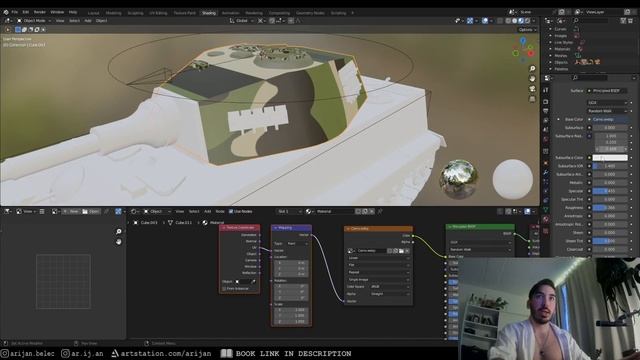Click pan hand icon in image editor
This screenshot has height=360, width=640.
[x=118, y=242]
